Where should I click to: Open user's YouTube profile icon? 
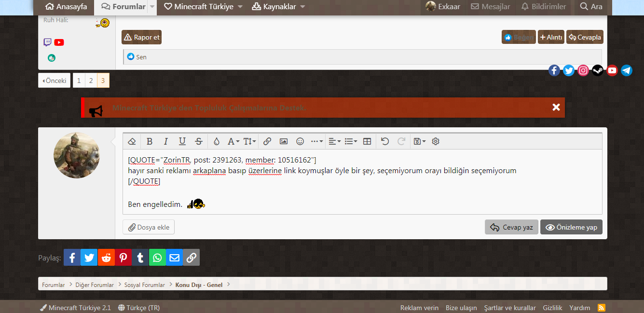59,42
